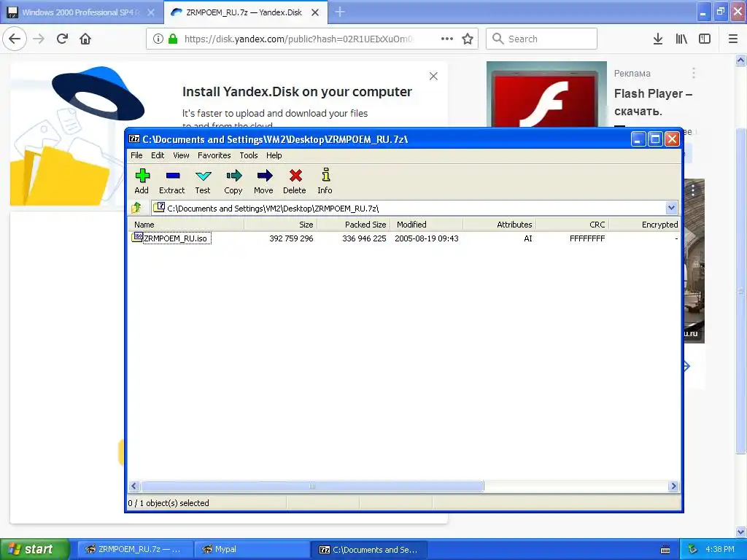The height and width of the screenshot is (560, 747).
Task: Switch to C:\Documents and Se... taskbar item
Action: [370, 549]
